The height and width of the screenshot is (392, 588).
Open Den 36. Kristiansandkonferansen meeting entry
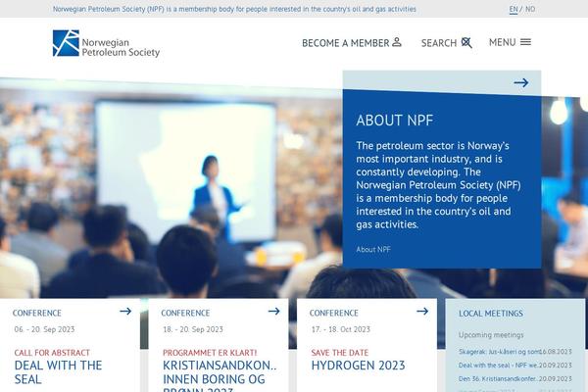click(515, 379)
